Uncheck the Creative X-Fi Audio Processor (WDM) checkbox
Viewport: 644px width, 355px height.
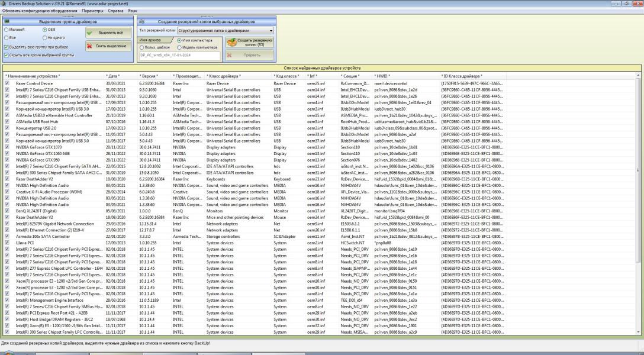click(x=7, y=192)
